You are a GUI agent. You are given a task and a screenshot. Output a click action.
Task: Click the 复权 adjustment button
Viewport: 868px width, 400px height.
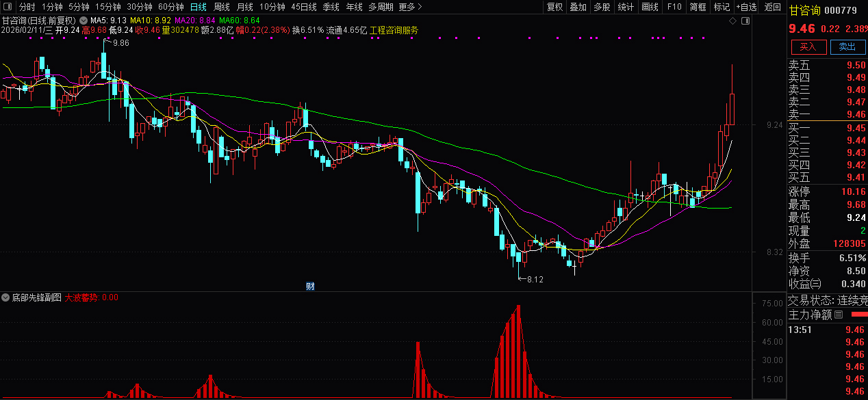click(554, 7)
